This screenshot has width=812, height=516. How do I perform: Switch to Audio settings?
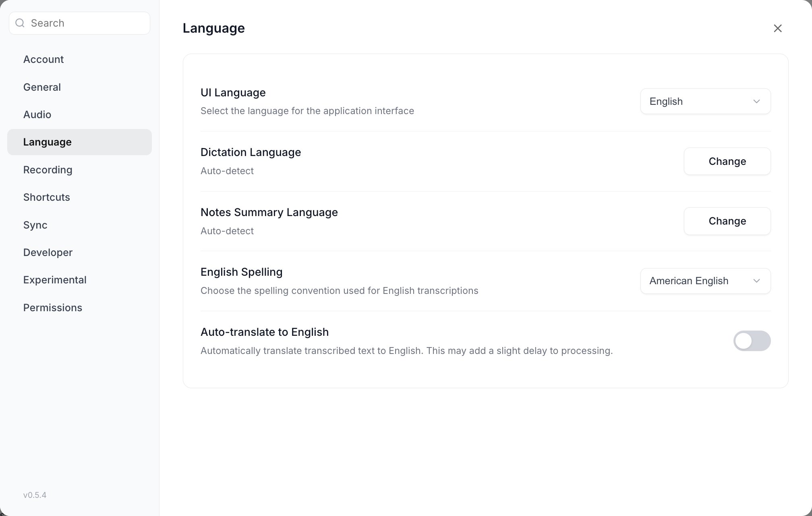click(79, 114)
